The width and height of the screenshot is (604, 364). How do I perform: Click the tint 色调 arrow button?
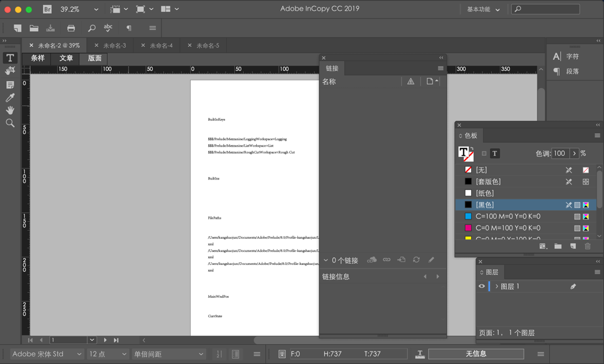coord(574,153)
